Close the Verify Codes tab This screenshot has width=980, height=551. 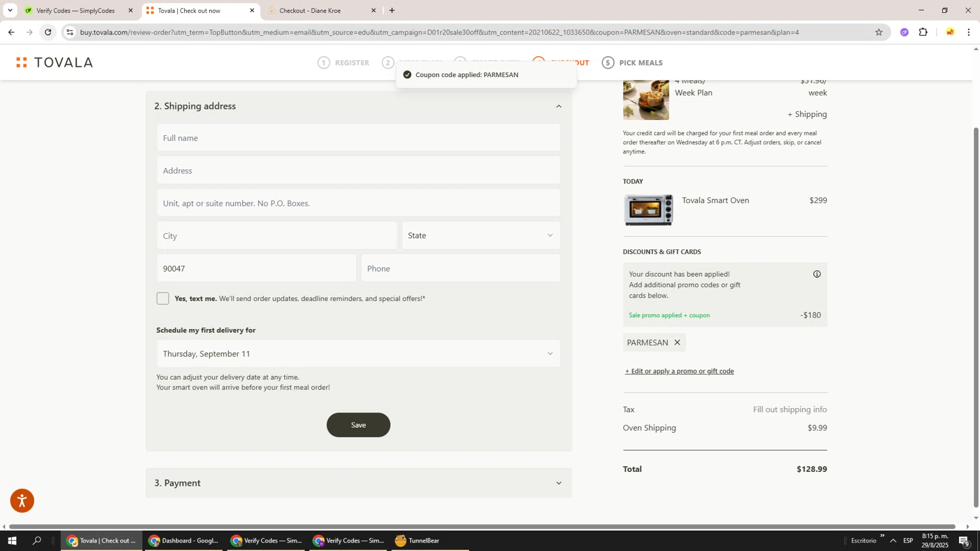click(x=130, y=10)
